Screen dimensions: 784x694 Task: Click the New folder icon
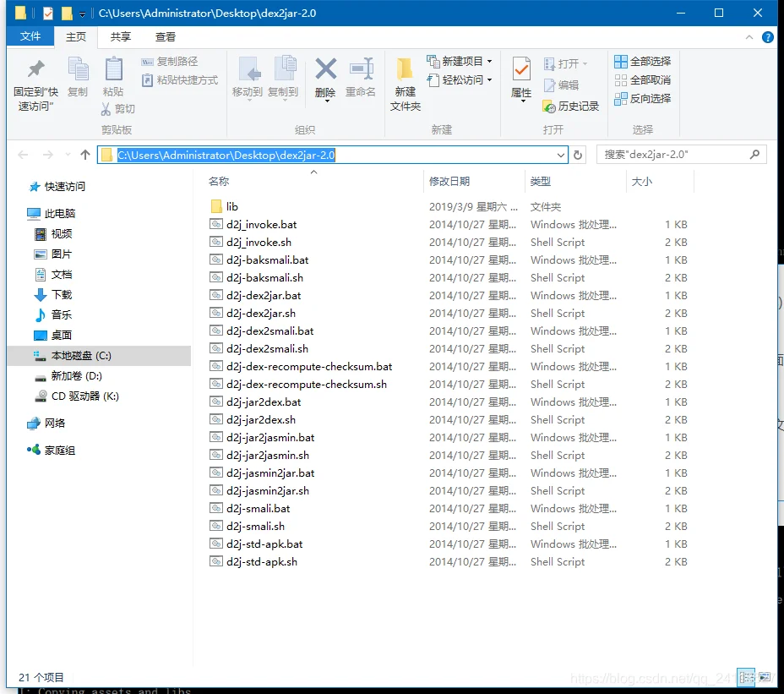(x=405, y=69)
